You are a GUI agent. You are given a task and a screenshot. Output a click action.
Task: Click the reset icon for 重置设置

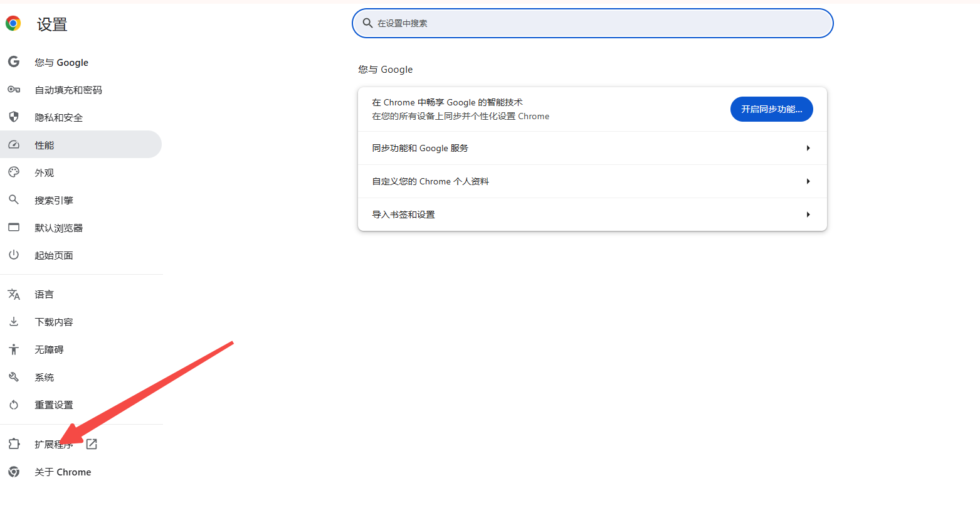coord(14,405)
